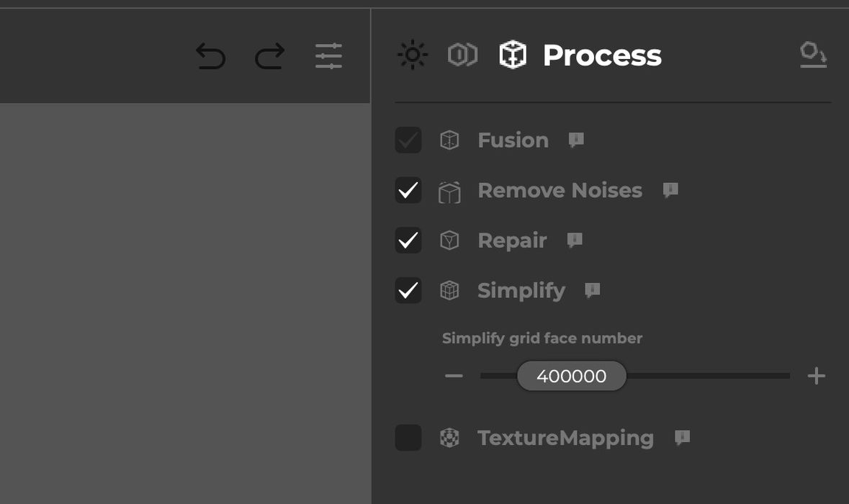Open the settings sliders icon
This screenshot has height=504, width=849.
(x=328, y=56)
